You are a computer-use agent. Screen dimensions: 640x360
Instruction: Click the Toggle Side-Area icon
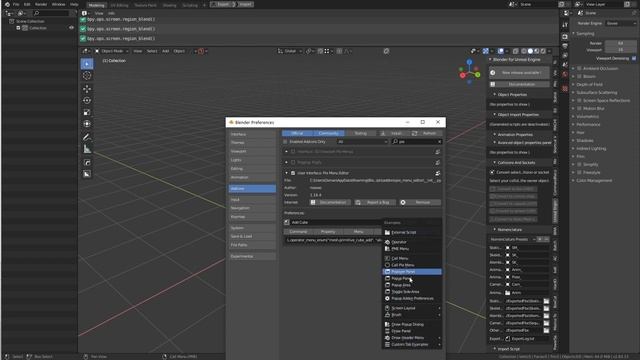tap(387, 292)
